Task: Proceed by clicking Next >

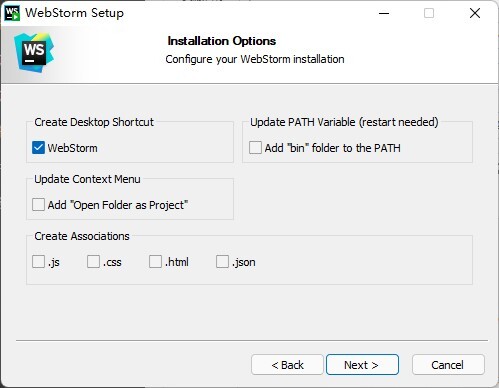Action: (x=362, y=365)
